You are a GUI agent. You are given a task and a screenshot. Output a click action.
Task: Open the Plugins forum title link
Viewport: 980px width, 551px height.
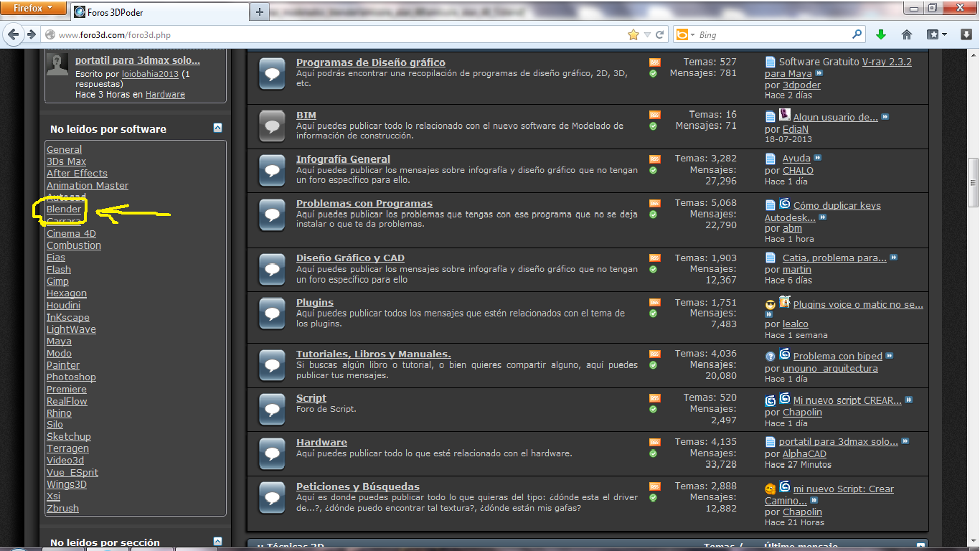tap(315, 303)
